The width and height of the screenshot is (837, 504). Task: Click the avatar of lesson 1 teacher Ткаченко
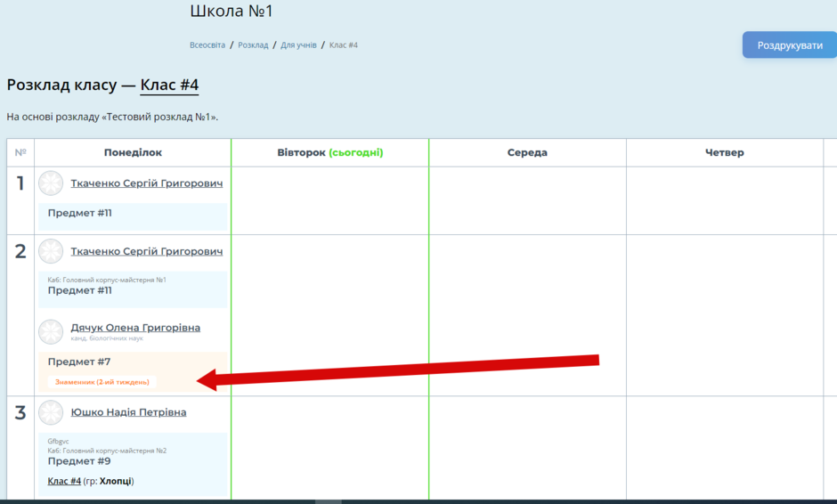coord(51,183)
